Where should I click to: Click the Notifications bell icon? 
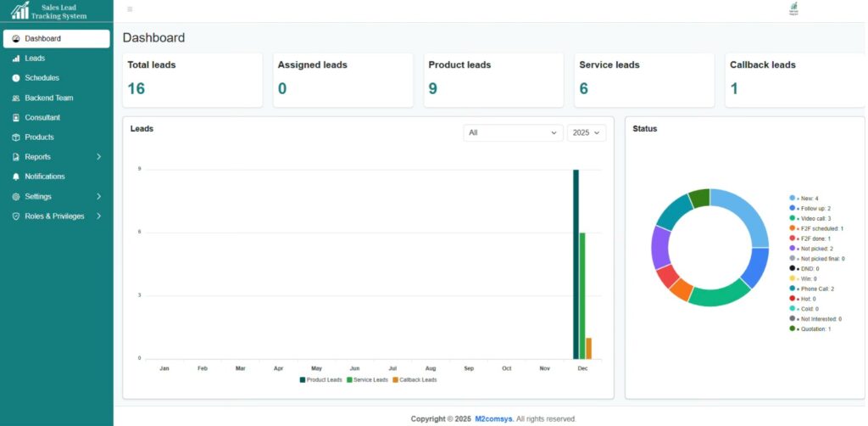click(x=16, y=177)
